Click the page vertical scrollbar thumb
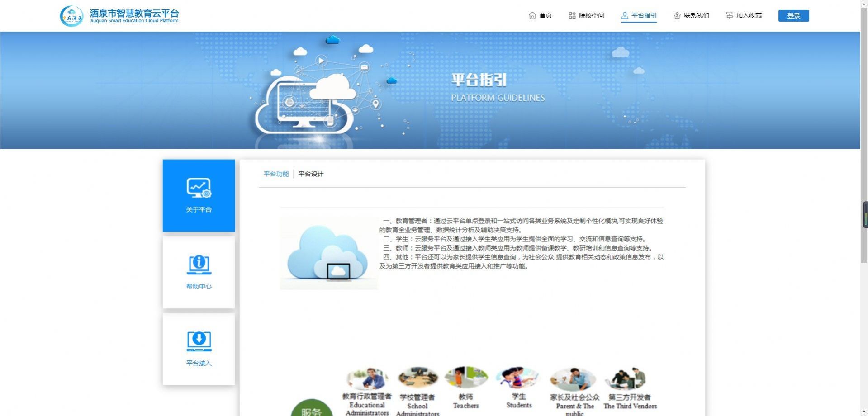Viewport: 868px width, 416px height. [x=864, y=136]
